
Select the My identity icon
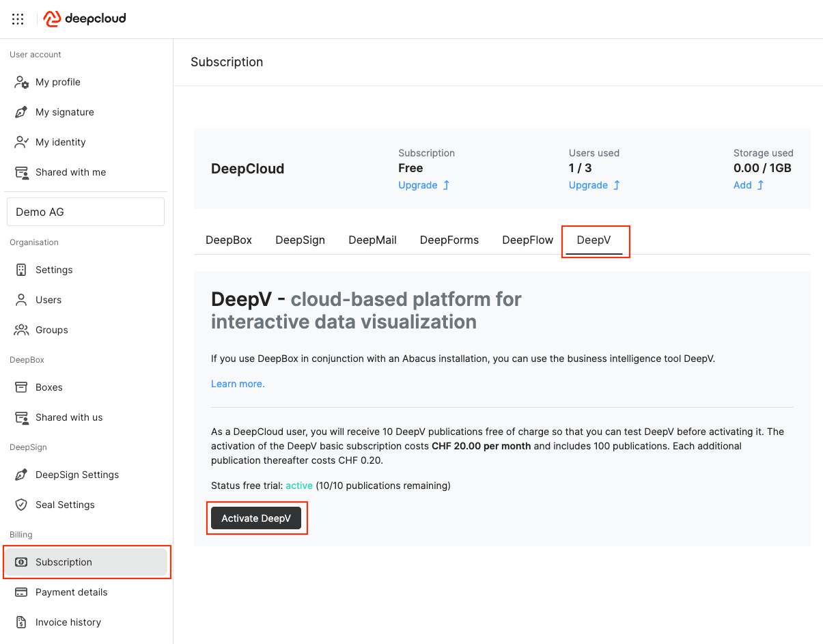[22, 142]
